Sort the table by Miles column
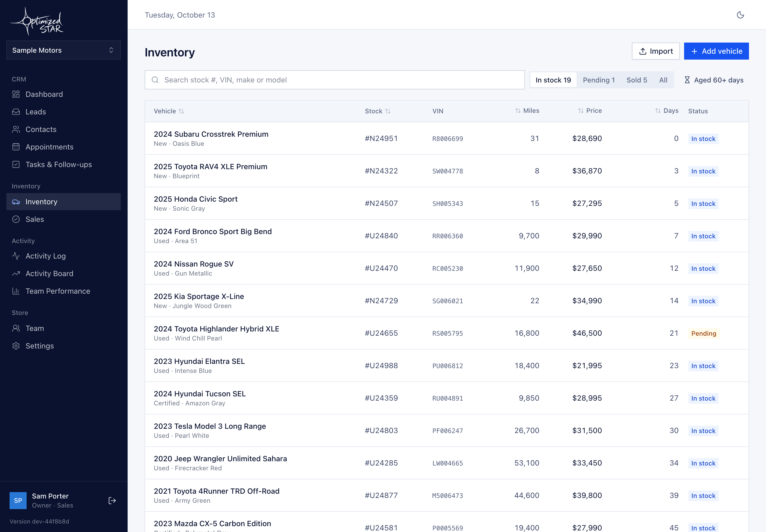766x532 pixels. 527,111
